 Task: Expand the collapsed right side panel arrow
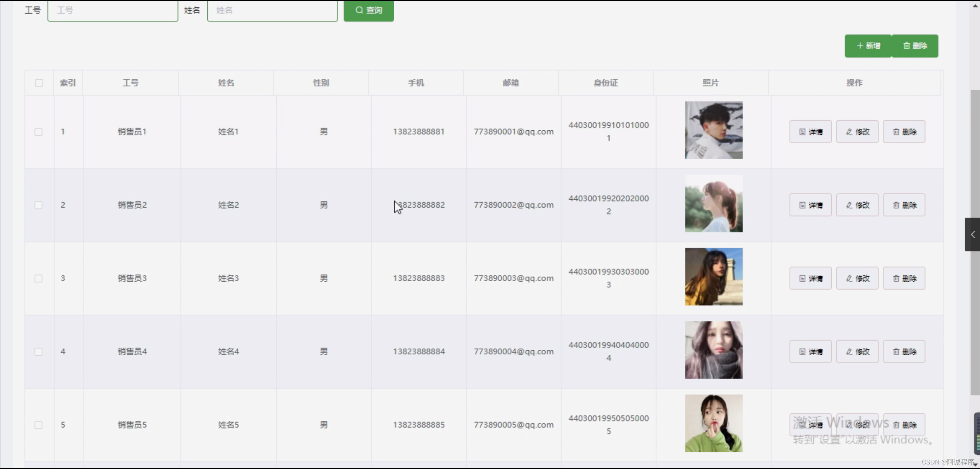click(972, 235)
